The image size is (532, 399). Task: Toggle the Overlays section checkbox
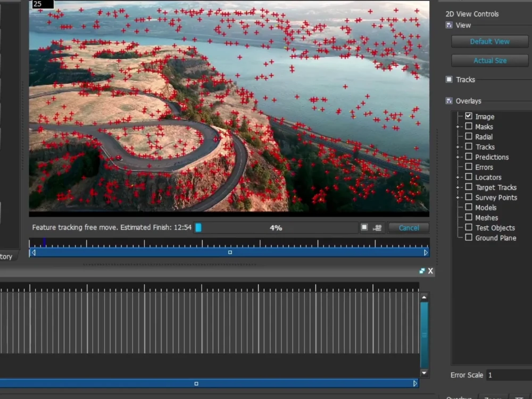449,101
